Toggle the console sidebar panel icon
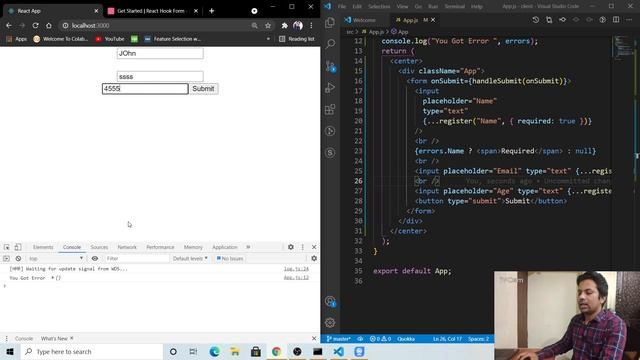The height and width of the screenshot is (360, 640). [6, 258]
